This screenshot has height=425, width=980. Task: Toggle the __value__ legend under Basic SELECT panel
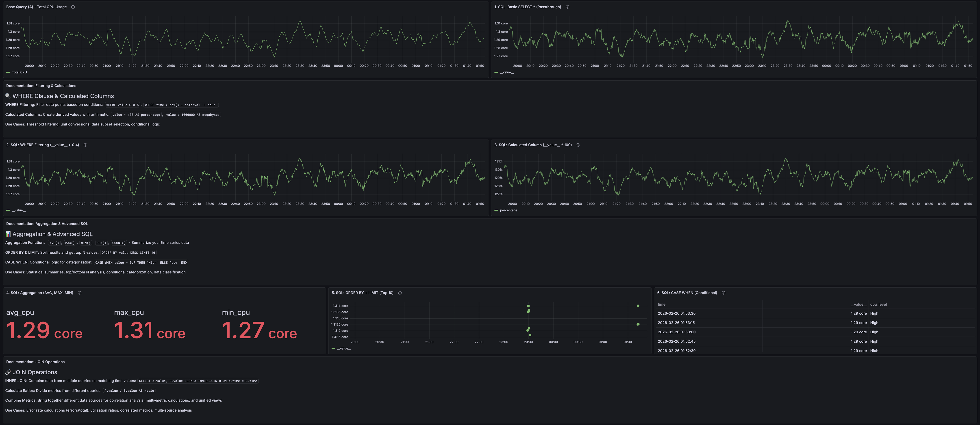pos(507,72)
